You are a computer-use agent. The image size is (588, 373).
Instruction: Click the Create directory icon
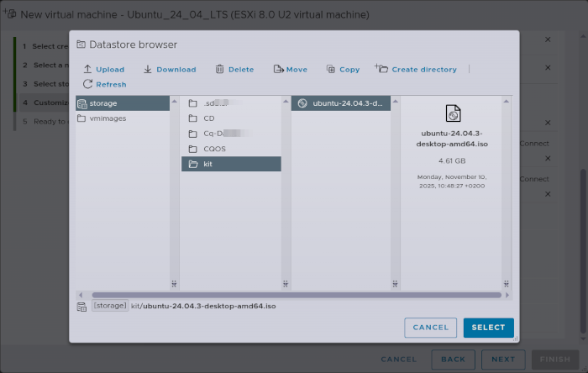coord(381,69)
